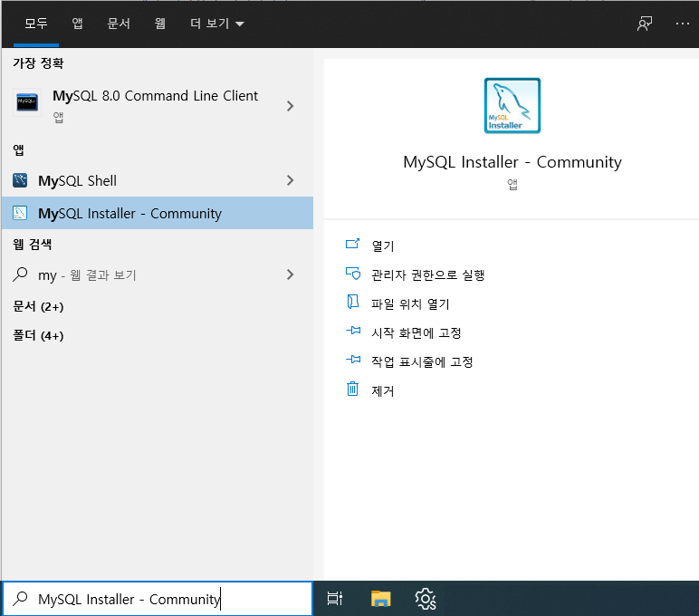Screen dimensions: 699x616
Task: Open Task View on taskbar
Action: point(335,599)
